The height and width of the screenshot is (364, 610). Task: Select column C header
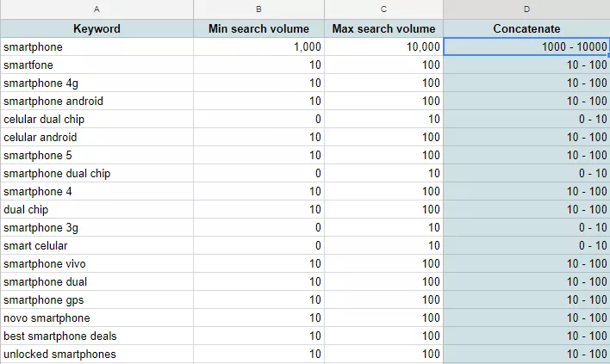pos(383,9)
